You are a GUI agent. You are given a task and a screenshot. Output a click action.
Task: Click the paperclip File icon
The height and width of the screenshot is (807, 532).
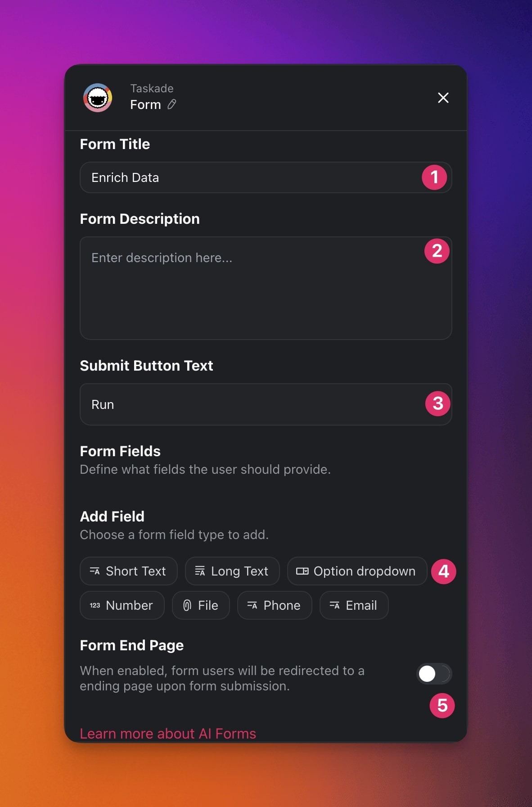click(187, 605)
